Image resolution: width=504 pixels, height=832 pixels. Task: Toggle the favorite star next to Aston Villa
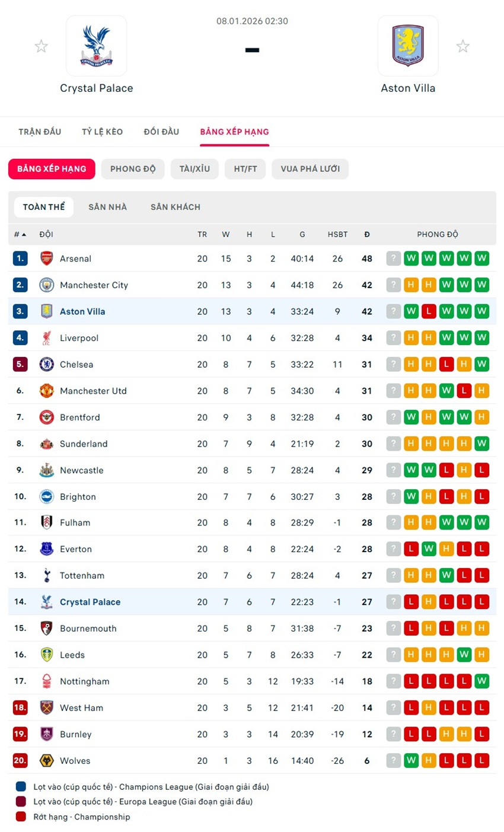(x=463, y=46)
